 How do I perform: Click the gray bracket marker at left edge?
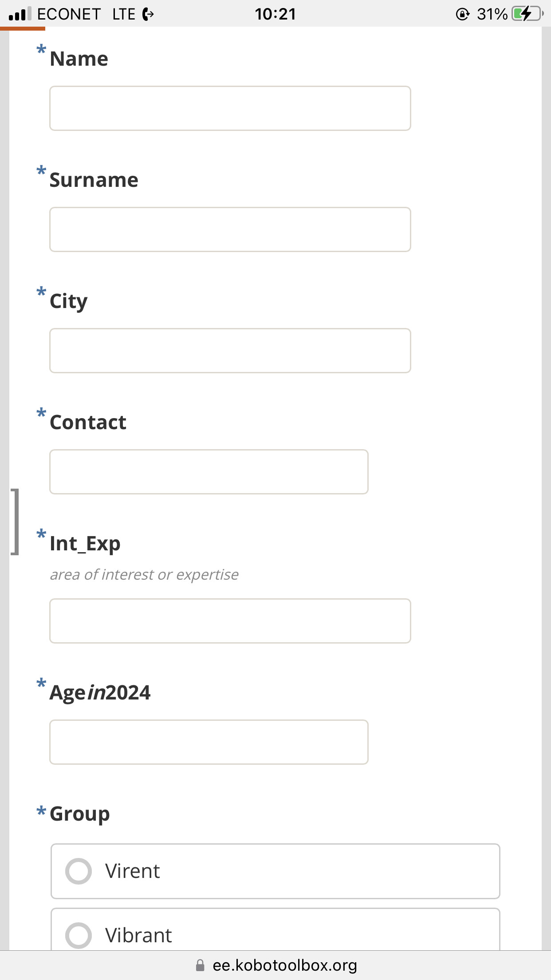[x=16, y=522]
